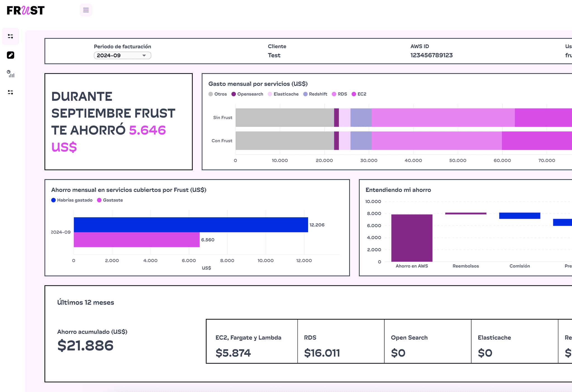Image resolution: width=572 pixels, height=392 pixels.
Task: Click the blue Comisión waterfall bar
Action: 519,216
